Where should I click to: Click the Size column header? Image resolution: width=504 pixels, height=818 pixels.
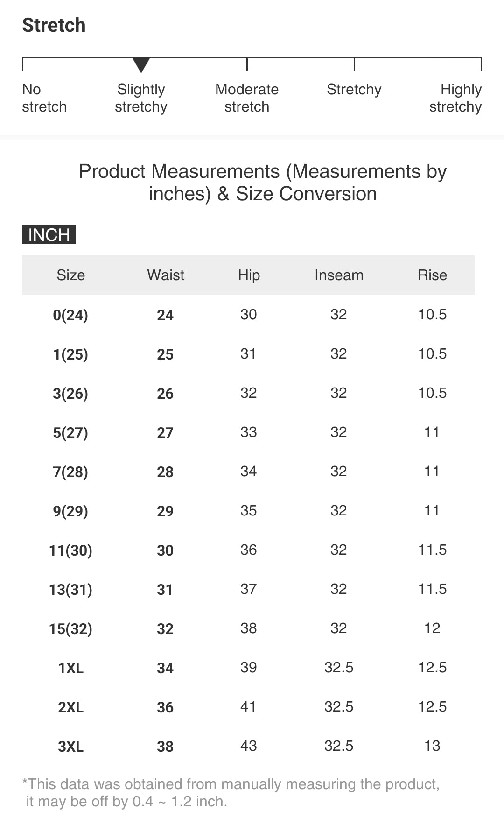(x=70, y=275)
